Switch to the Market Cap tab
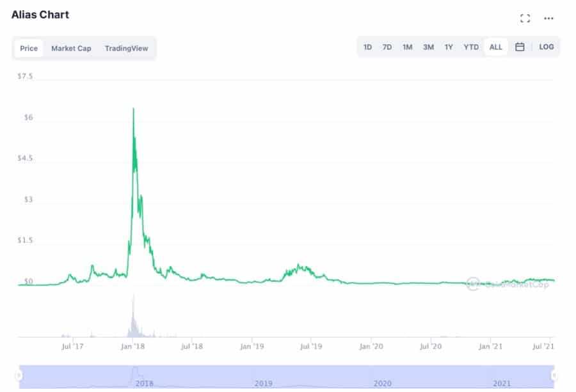Screen dimensions: 576x392 [x=71, y=49]
